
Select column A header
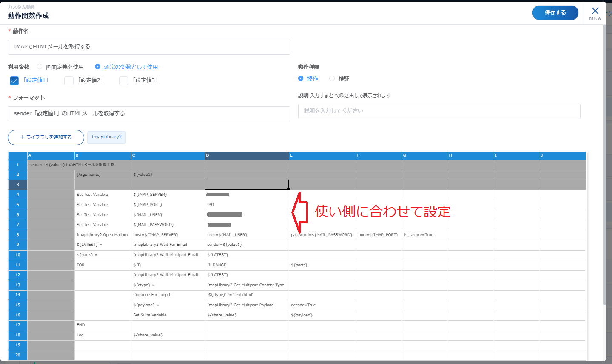[51, 155]
